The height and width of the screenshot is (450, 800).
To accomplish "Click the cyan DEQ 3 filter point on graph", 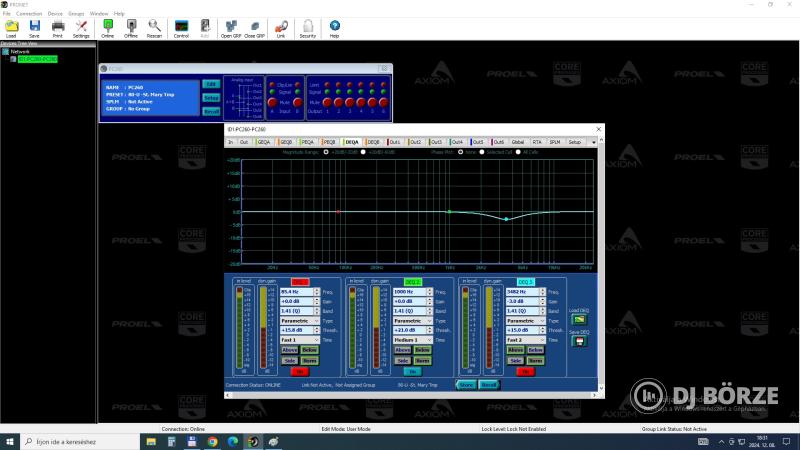I will click(506, 219).
